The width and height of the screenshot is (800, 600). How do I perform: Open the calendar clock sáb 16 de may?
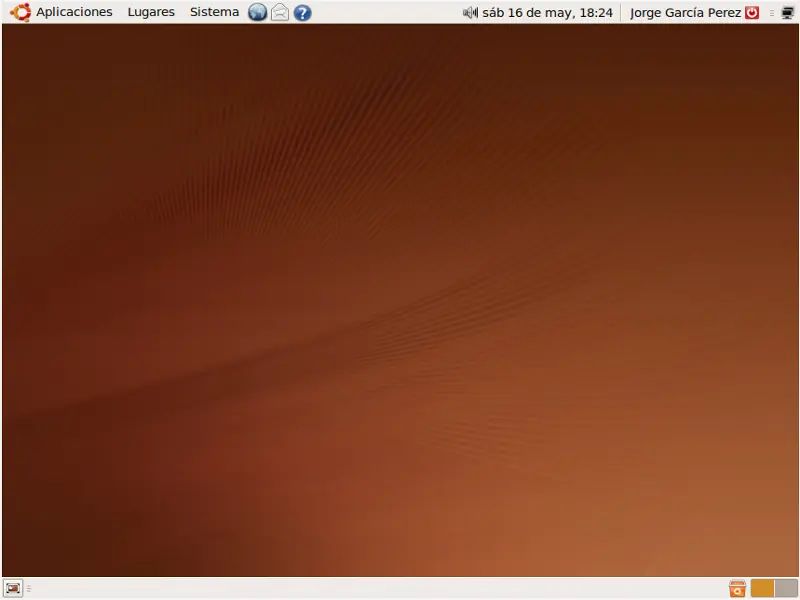pyautogui.click(x=547, y=13)
